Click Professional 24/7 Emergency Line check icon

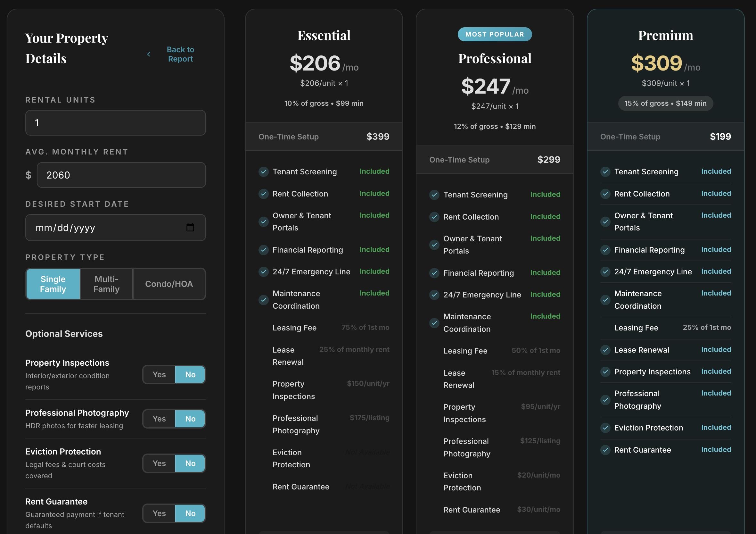(x=434, y=295)
